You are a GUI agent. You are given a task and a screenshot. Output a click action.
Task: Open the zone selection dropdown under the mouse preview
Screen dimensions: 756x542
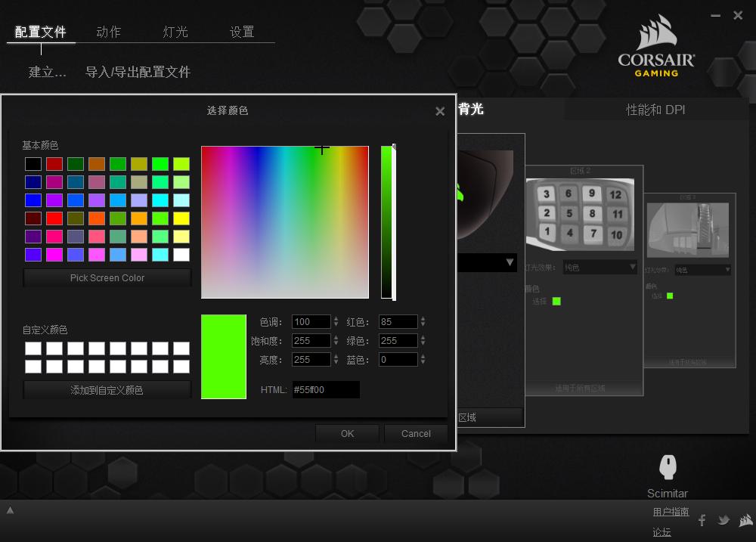pyautogui.click(x=488, y=263)
